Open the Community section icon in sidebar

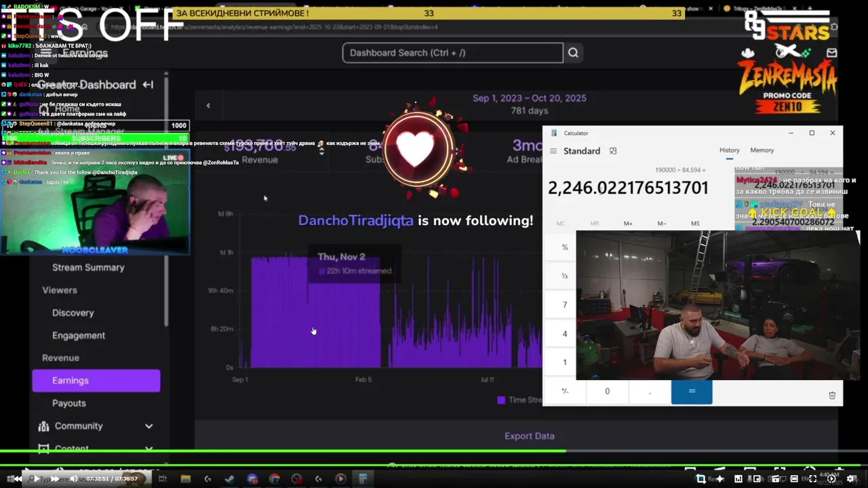[44, 426]
